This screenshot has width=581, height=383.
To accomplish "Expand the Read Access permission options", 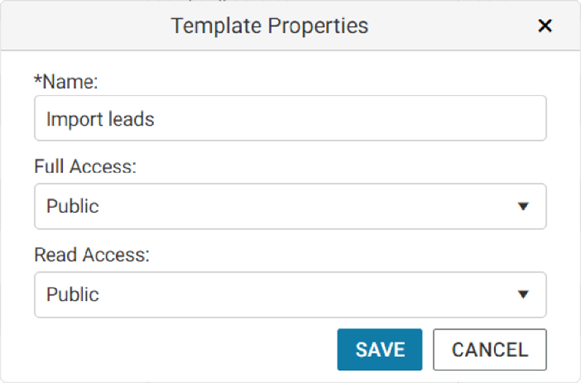I will coord(290,295).
